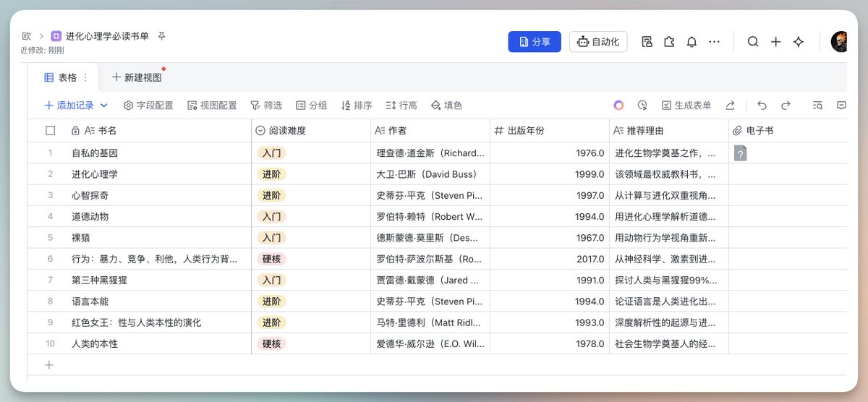Select row number 1 for 自私的基因

click(50, 153)
